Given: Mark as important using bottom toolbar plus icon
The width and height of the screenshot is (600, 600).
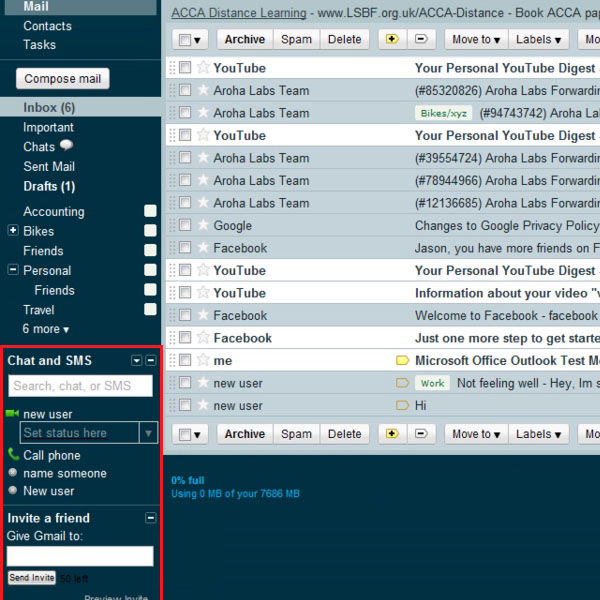Looking at the screenshot, I should tap(392, 434).
